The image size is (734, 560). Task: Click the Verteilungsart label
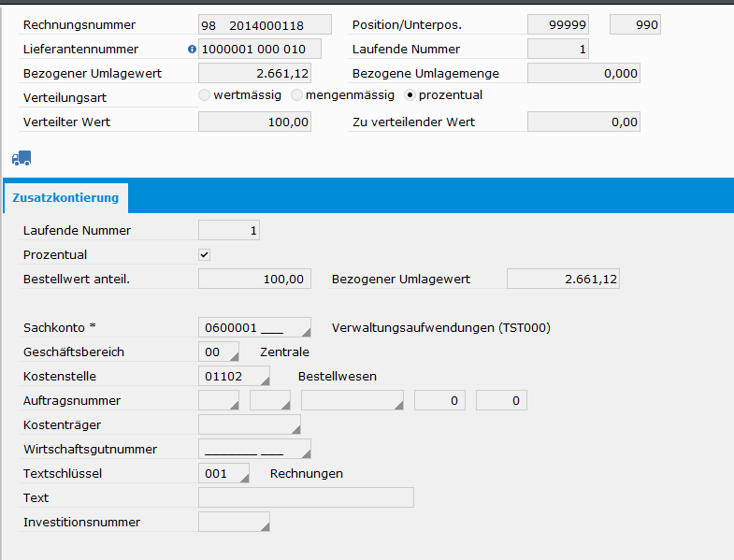(65, 97)
